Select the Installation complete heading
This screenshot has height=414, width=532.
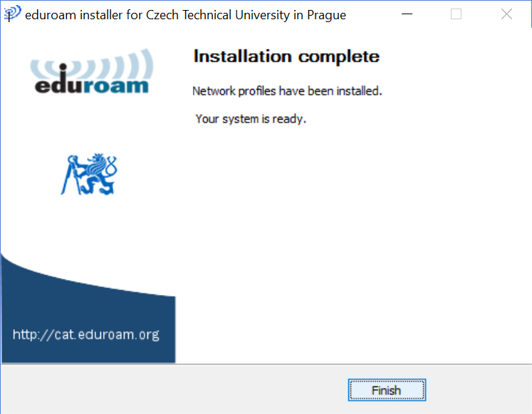tap(286, 56)
